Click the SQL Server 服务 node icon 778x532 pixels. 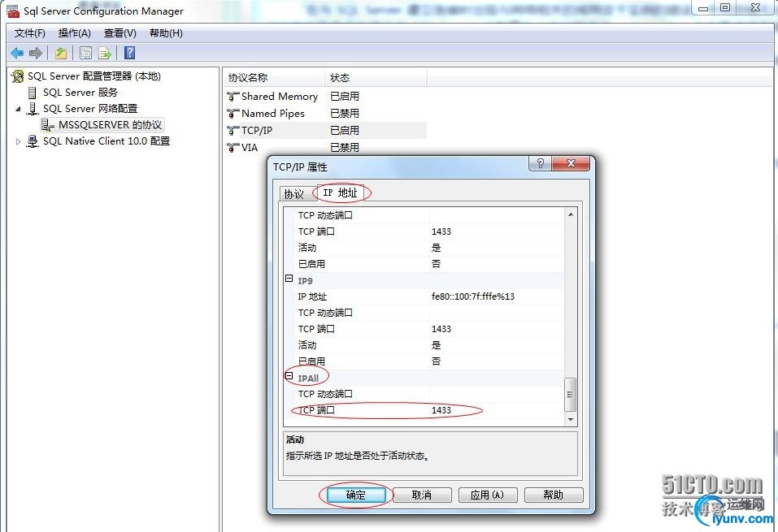tap(32, 92)
